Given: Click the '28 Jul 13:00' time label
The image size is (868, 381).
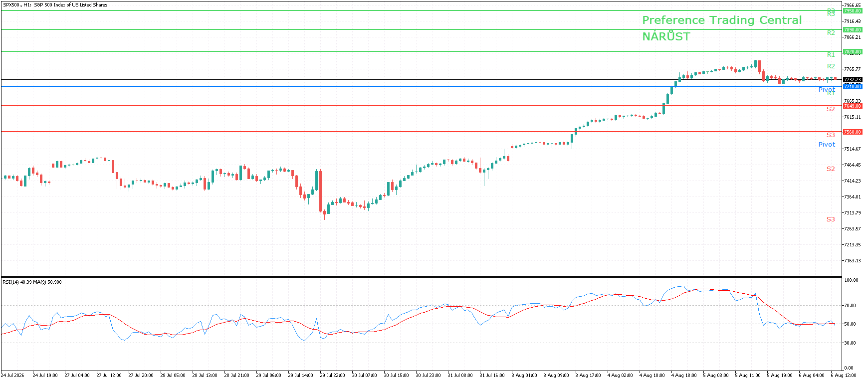Looking at the screenshot, I should click(205, 376).
